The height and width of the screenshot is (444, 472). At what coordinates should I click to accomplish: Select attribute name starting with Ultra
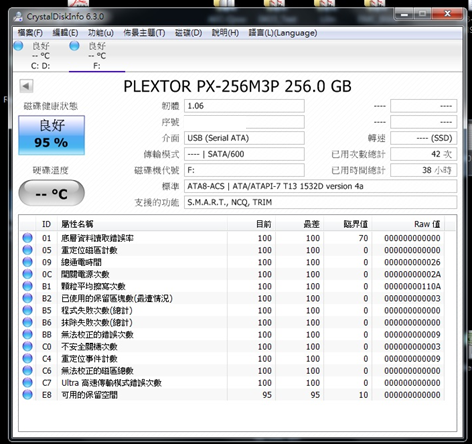(x=111, y=383)
